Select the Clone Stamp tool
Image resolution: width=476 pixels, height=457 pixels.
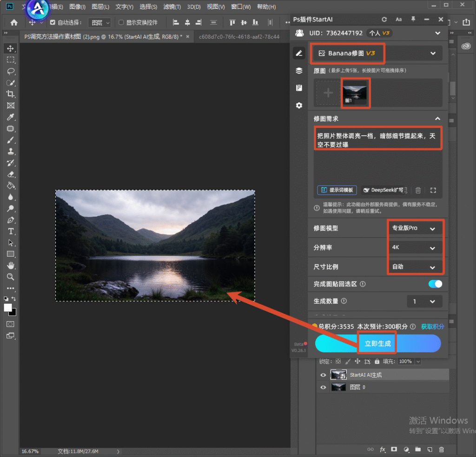tap(11, 151)
